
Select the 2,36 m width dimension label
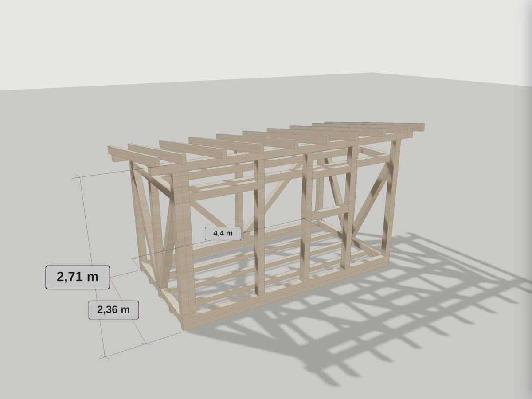(x=113, y=309)
